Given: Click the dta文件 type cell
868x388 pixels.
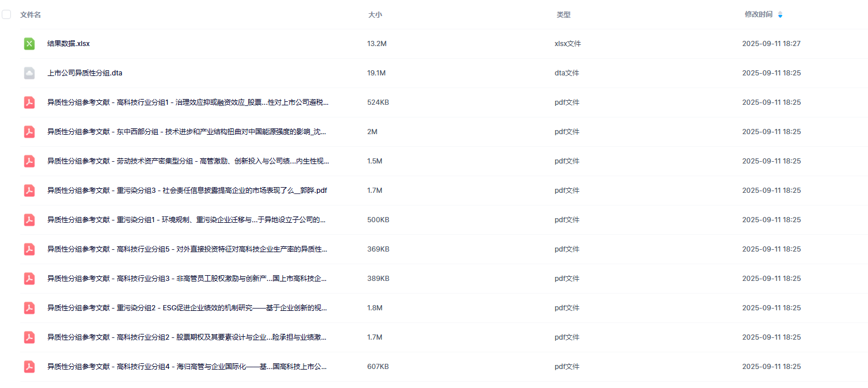Looking at the screenshot, I should tap(567, 73).
